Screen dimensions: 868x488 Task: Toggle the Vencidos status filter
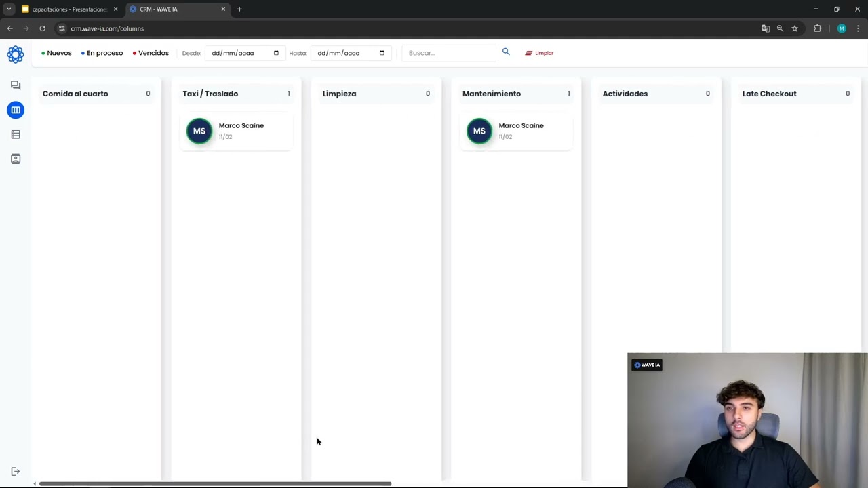click(x=151, y=53)
